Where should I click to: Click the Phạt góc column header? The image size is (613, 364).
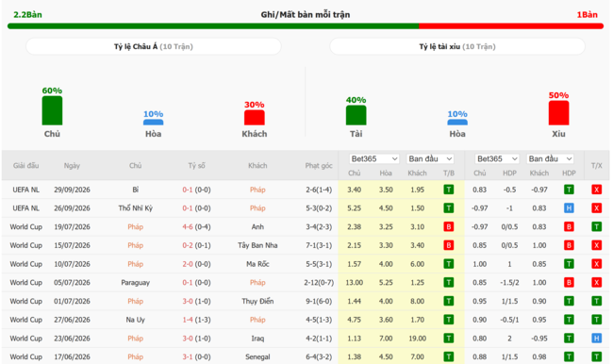[x=319, y=165]
